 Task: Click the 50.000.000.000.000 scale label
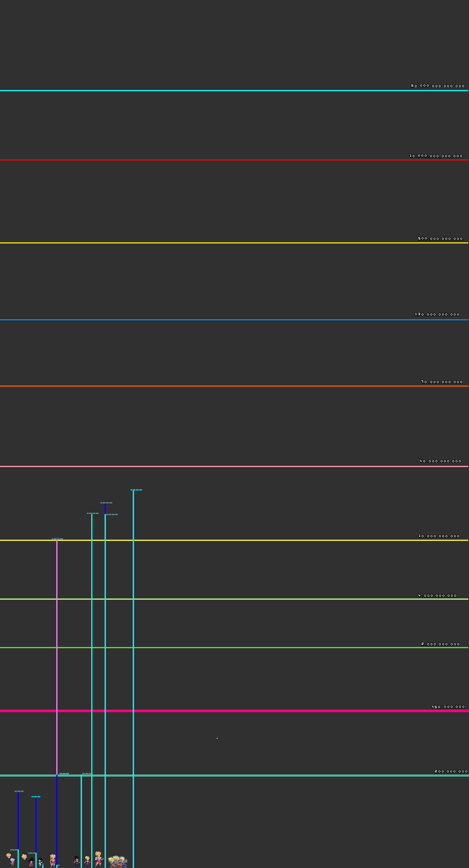438,86
